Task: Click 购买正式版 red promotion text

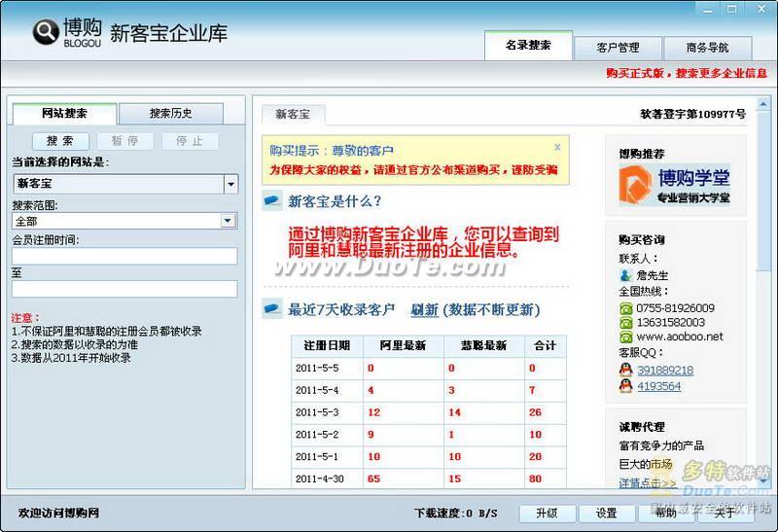Action: [687, 74]
